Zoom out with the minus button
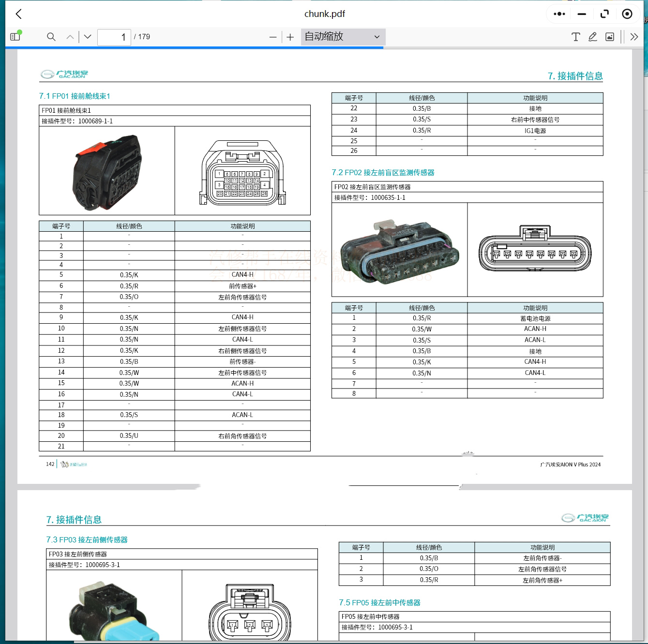The width and height of the screenshot is (648, 644). click(273, 37)
